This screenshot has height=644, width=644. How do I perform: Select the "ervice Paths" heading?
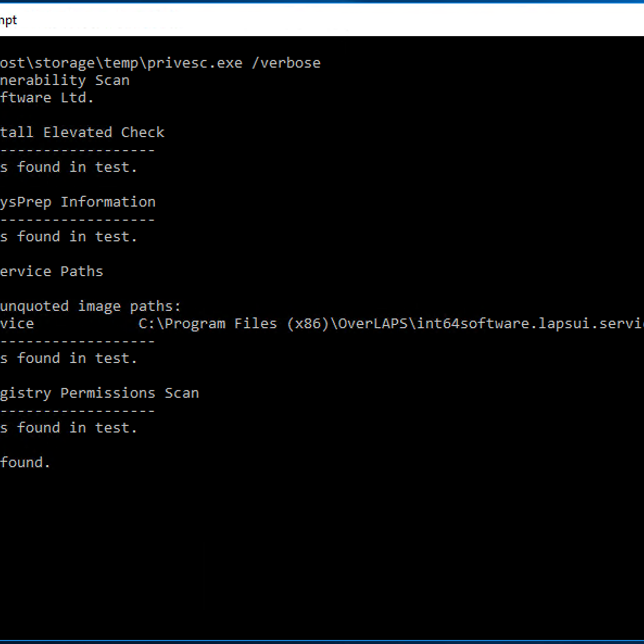point(52,272)
